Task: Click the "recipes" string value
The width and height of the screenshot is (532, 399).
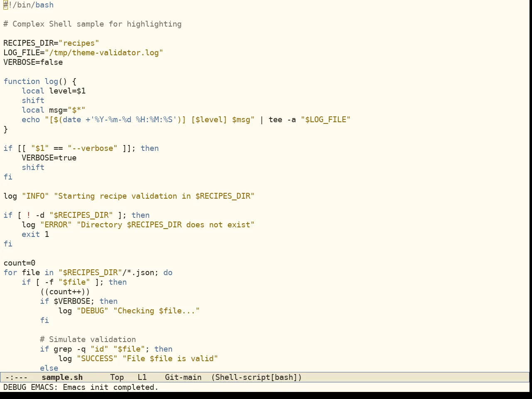Action: point(79,43)
